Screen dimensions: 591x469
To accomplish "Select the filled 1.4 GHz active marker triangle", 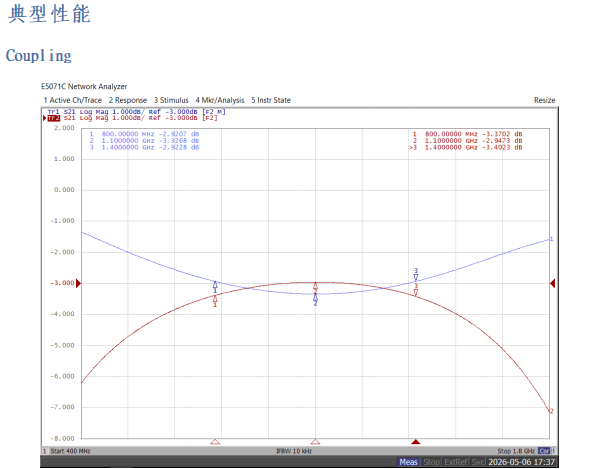I will pyautogui.click(x=416, y=441).
